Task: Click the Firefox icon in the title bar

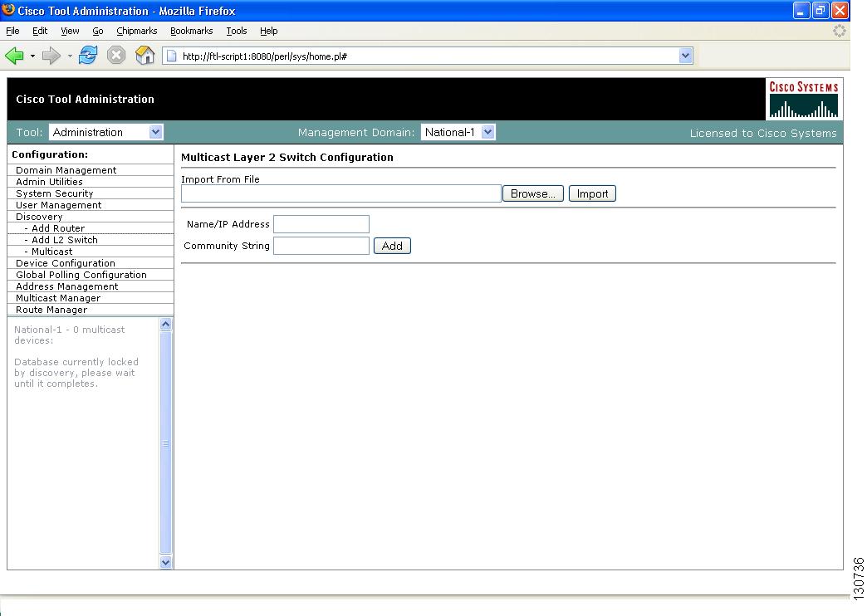Action: pos(8,10)
